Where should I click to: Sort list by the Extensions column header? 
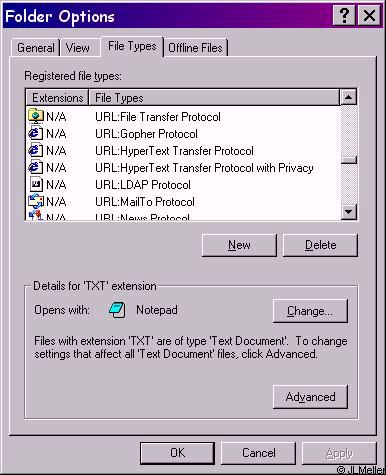57,98
